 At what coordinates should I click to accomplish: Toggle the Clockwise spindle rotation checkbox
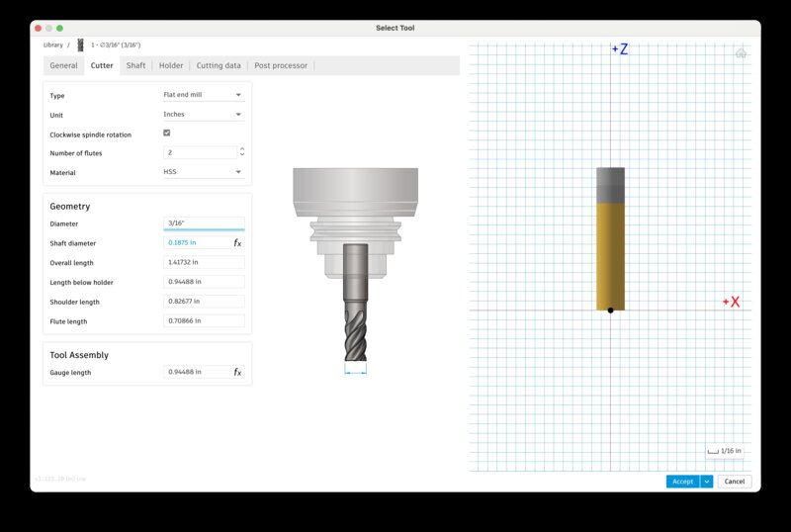[166, 133]
